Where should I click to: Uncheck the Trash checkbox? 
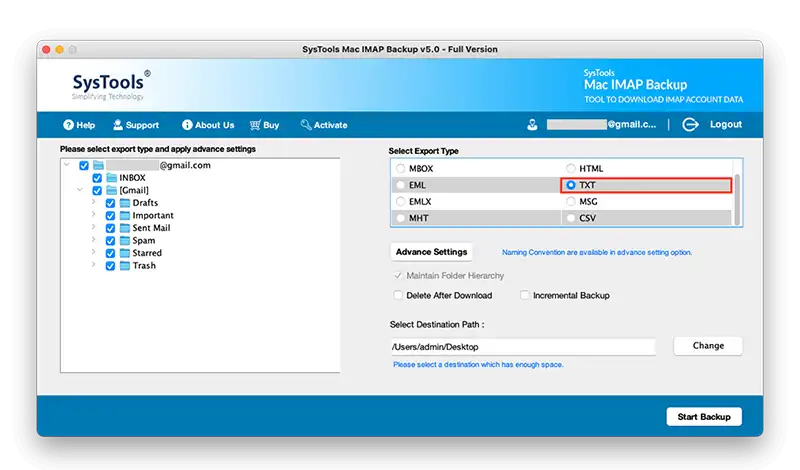110,266
